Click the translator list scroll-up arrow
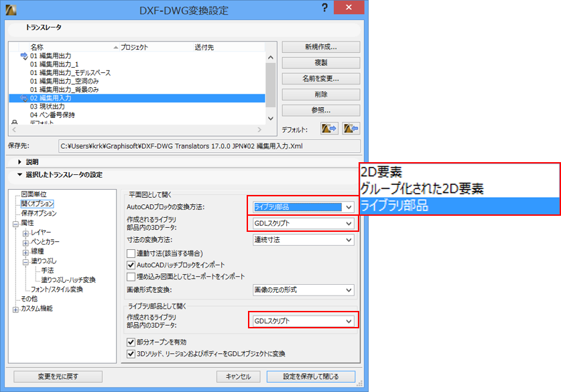 pos(271,58)
